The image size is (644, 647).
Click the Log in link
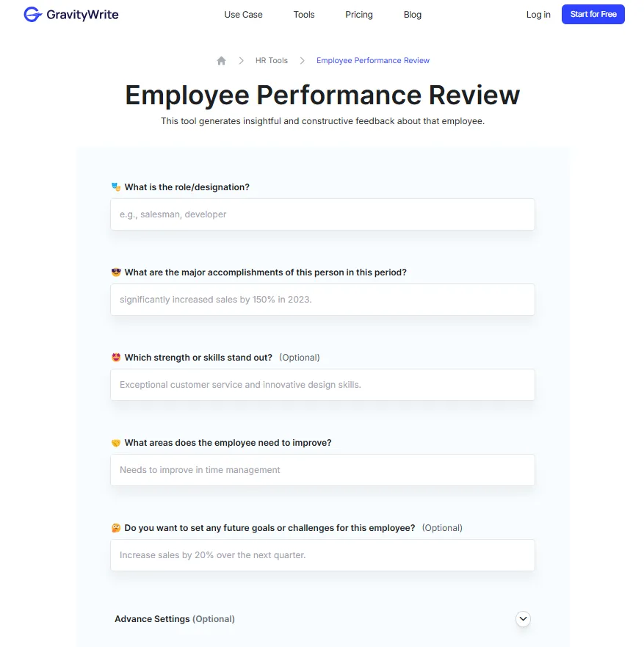point(538,15)
